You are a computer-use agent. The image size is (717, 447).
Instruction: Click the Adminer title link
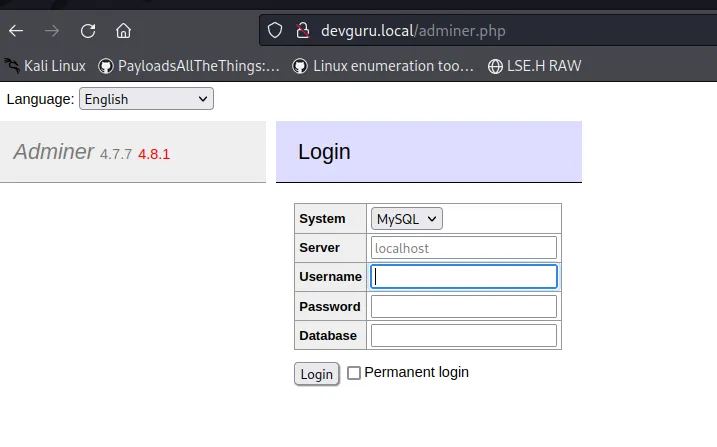53,152
